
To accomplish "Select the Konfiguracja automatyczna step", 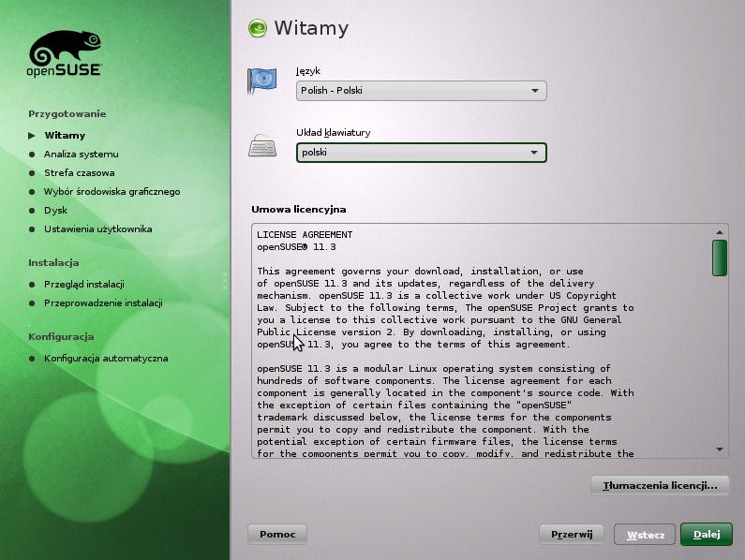I will 106,359.
